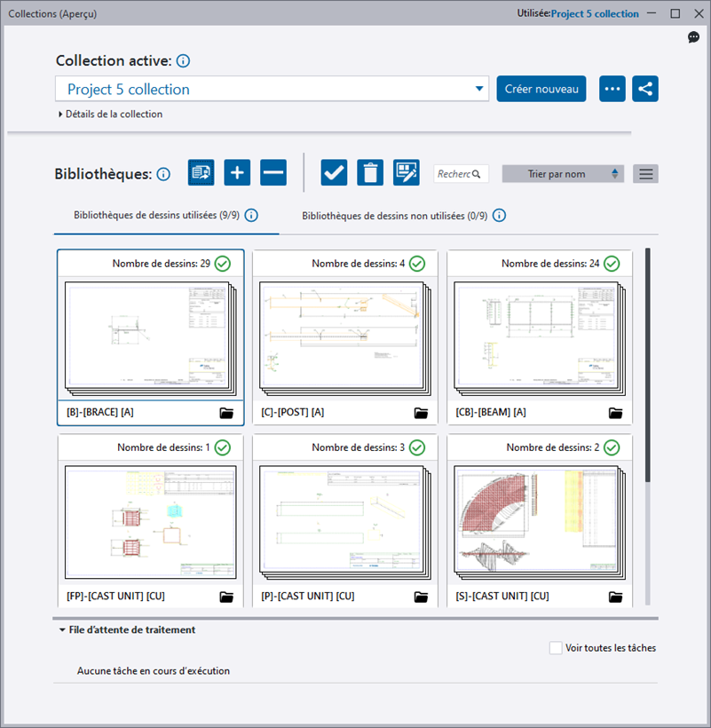The width and height of the screenshot is (711, 728).
Task: Toggle green check on [FP]-[CAST UNIT] card
Action: (x=223, y=447)
